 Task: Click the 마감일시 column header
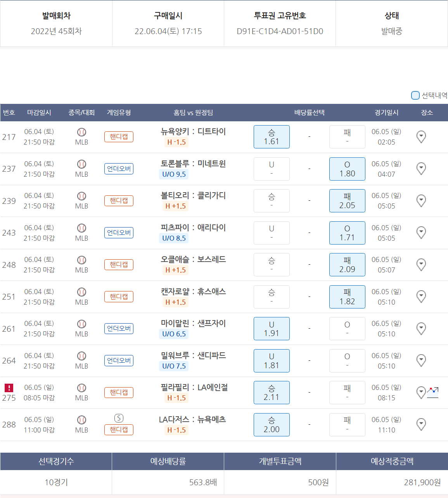tap(39, 112)
